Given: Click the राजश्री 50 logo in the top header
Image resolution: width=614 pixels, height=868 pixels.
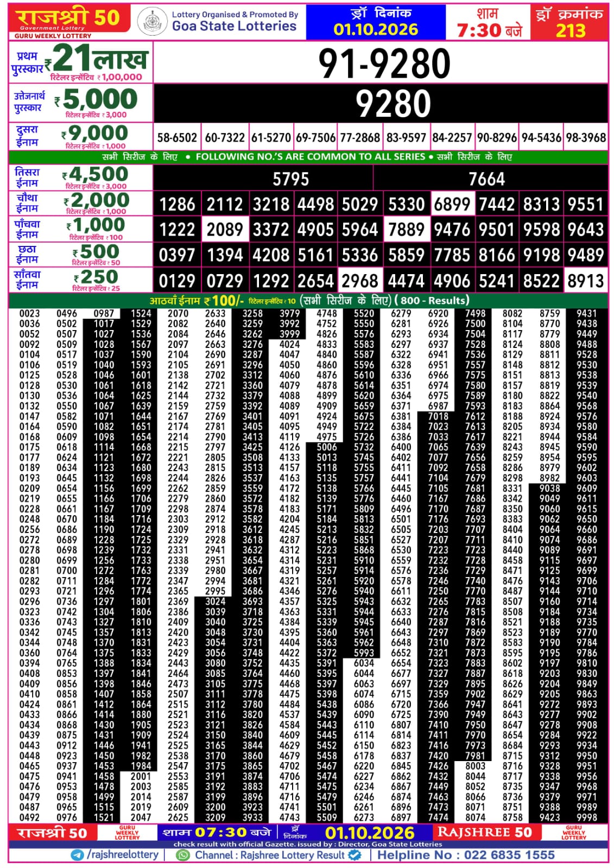Looking at the screenshot, I should click(69, 18).
